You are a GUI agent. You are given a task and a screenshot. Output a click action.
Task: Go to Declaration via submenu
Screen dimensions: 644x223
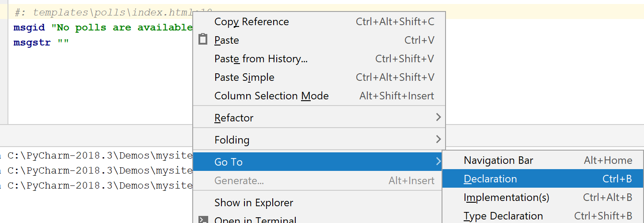[x=490, y=179]
